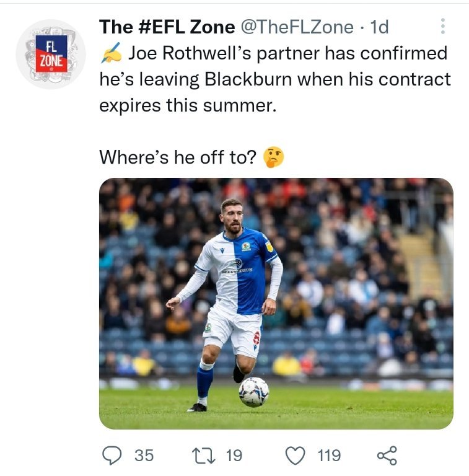Click the @TheFLZone handle
The image size is (469, 476).
(296, 27)
